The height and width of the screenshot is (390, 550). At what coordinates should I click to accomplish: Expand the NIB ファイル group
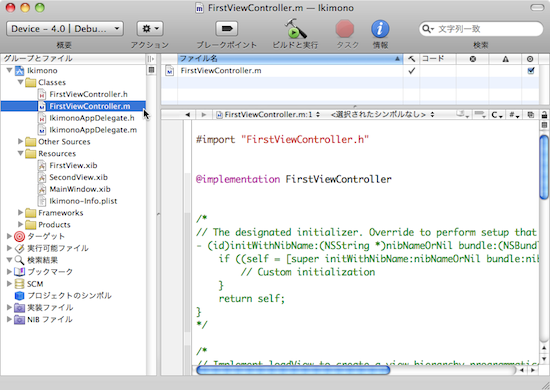(x=9, y=319)
